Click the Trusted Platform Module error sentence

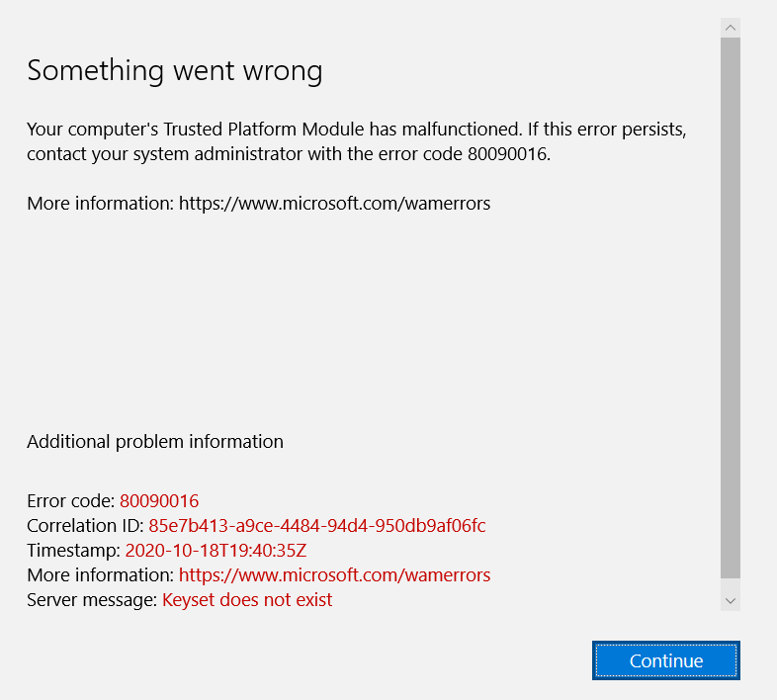274,130
